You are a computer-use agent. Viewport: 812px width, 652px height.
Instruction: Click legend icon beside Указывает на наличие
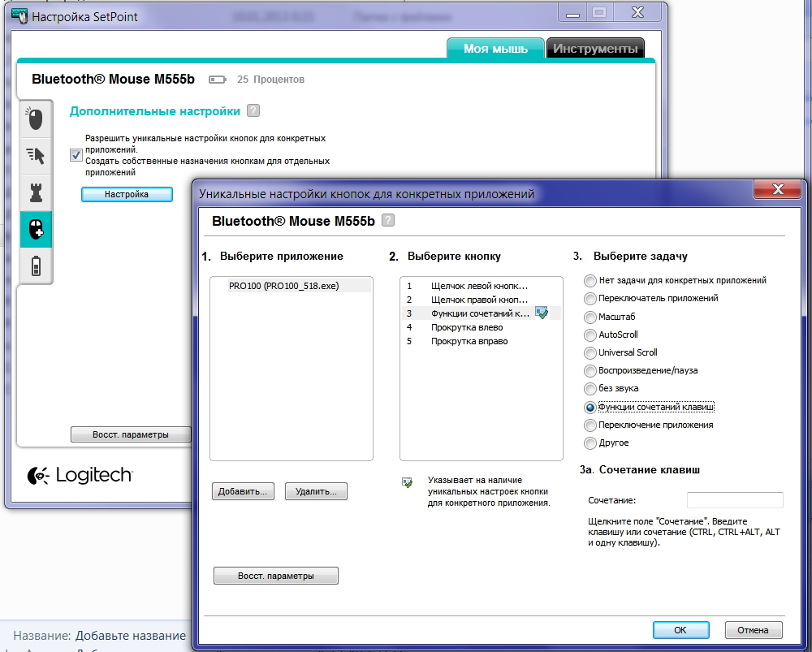click(x=408, y=482)
